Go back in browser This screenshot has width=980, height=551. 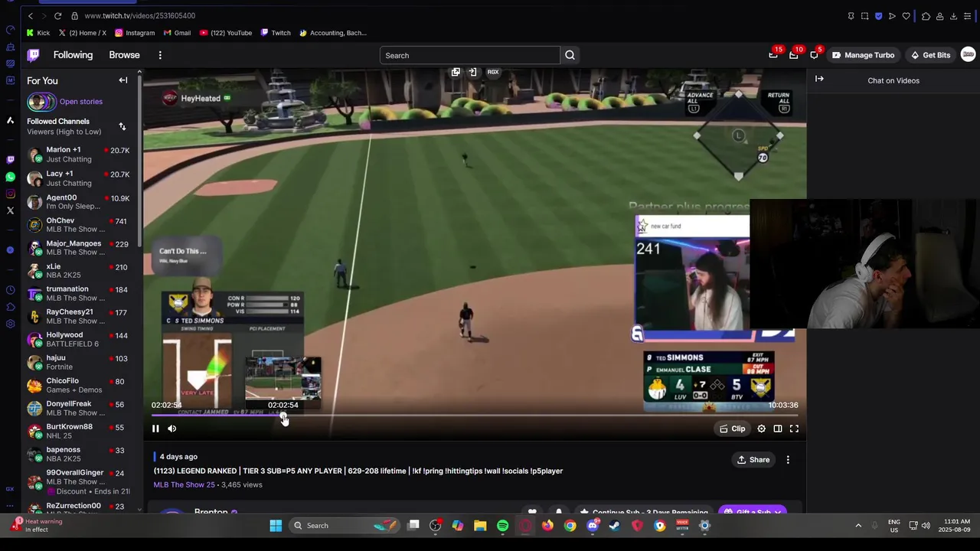coord(31,15)
